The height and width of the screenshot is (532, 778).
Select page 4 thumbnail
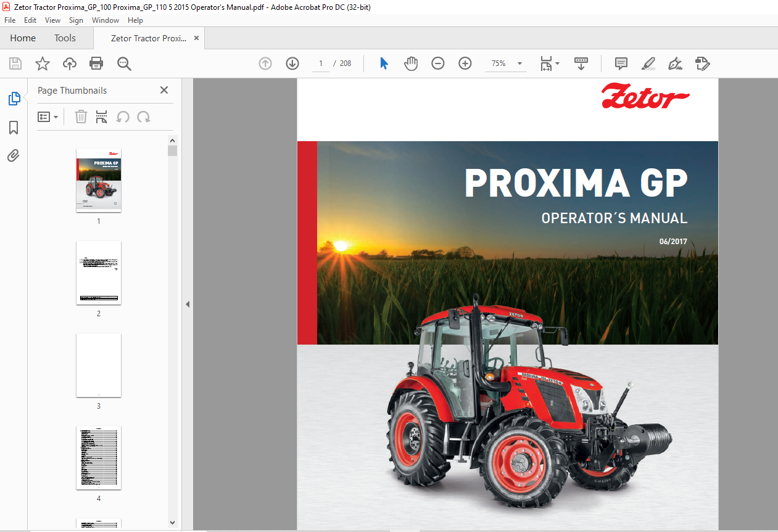tap(99, 457)
